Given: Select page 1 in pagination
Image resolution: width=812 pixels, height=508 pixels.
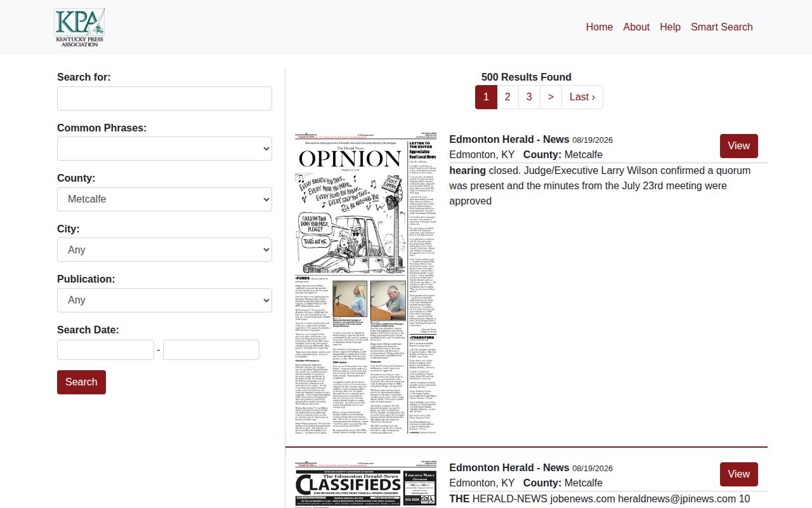Looking at the screenshot, I should point(486,97).
